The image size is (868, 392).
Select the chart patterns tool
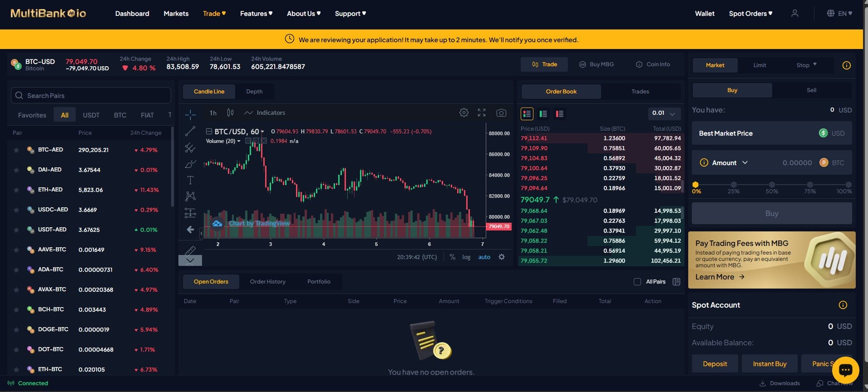click(190, 196)
